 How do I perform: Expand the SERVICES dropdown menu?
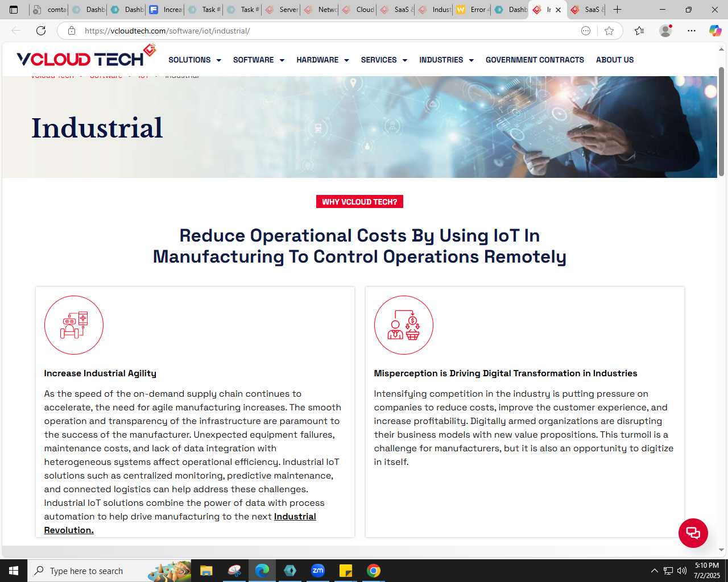384,60
